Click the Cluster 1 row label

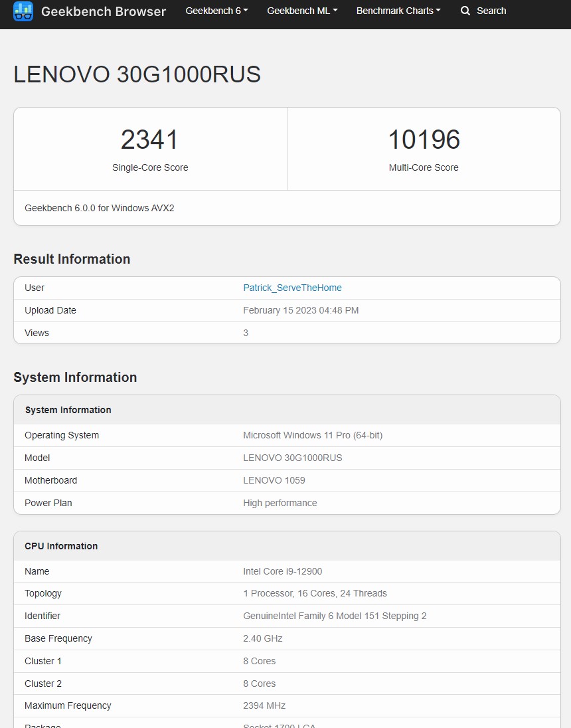pos(42,661)
